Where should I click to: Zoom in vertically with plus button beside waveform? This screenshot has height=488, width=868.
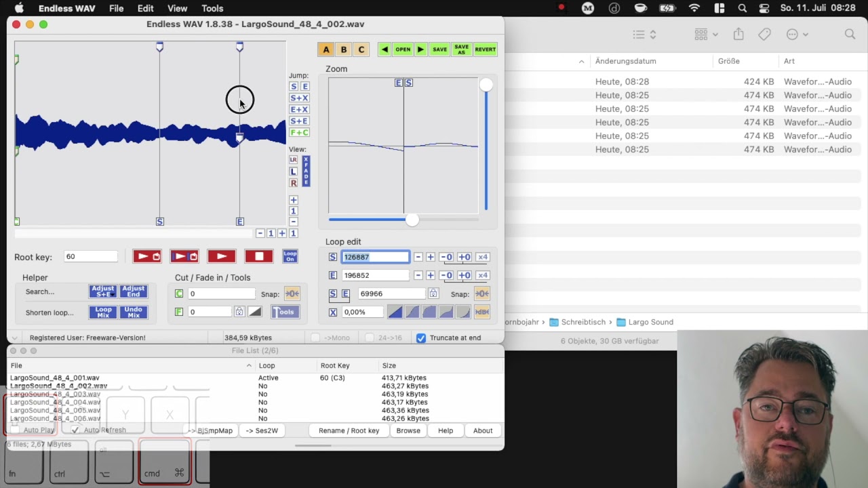pyautogui.click(x=294, y=200)
